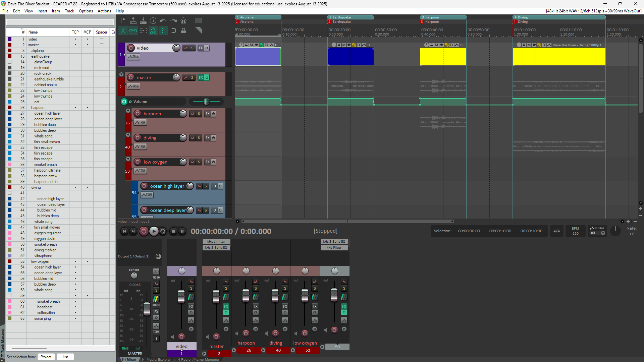Image resolution: width=644 pixels, height=362 pixels.
Task: Arm record on ocean high layer track
Action: pos(144,186)
